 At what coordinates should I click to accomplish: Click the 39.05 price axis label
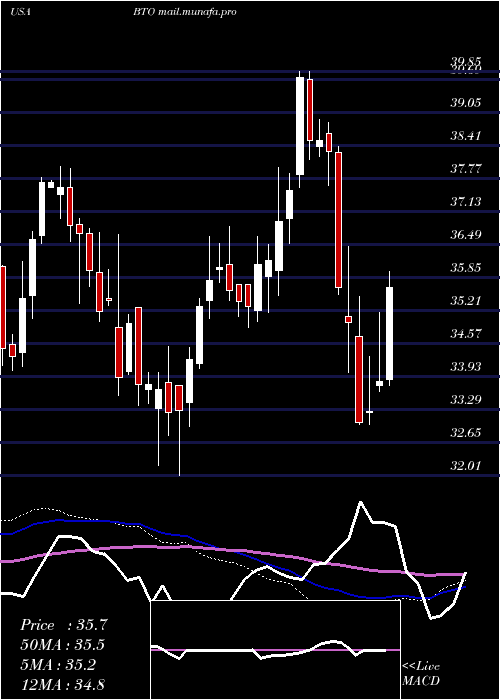click(465, 103)
